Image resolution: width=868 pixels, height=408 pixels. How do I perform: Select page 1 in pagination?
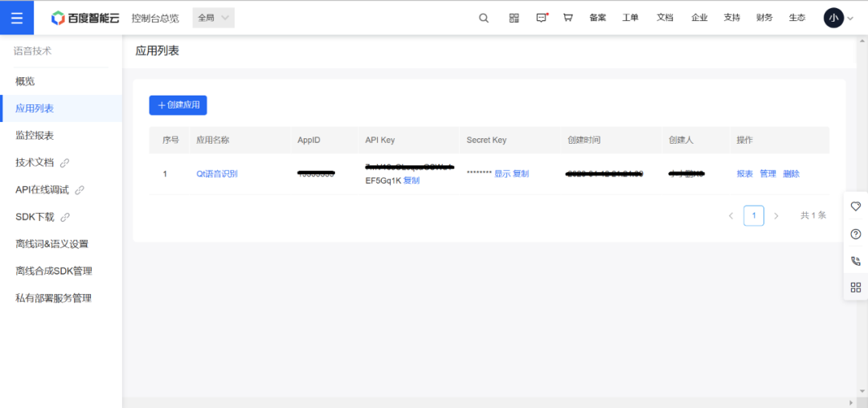(753, 216)
